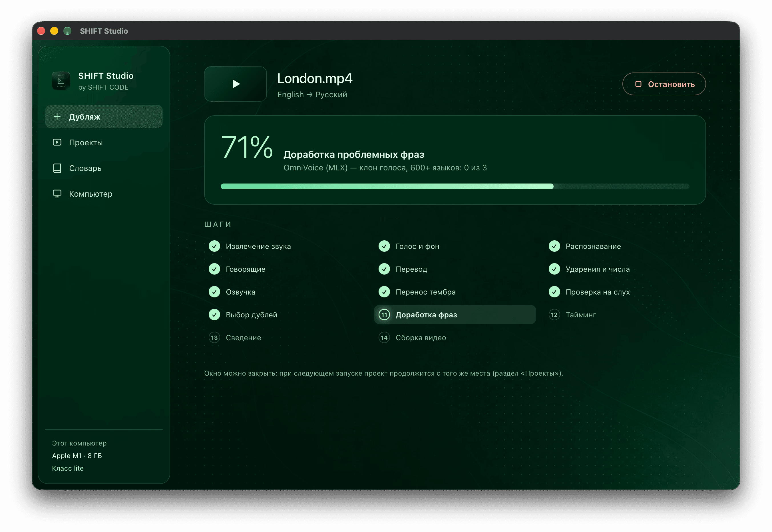
Task: Click the English → Русский language label
Action: click(312, 95)
